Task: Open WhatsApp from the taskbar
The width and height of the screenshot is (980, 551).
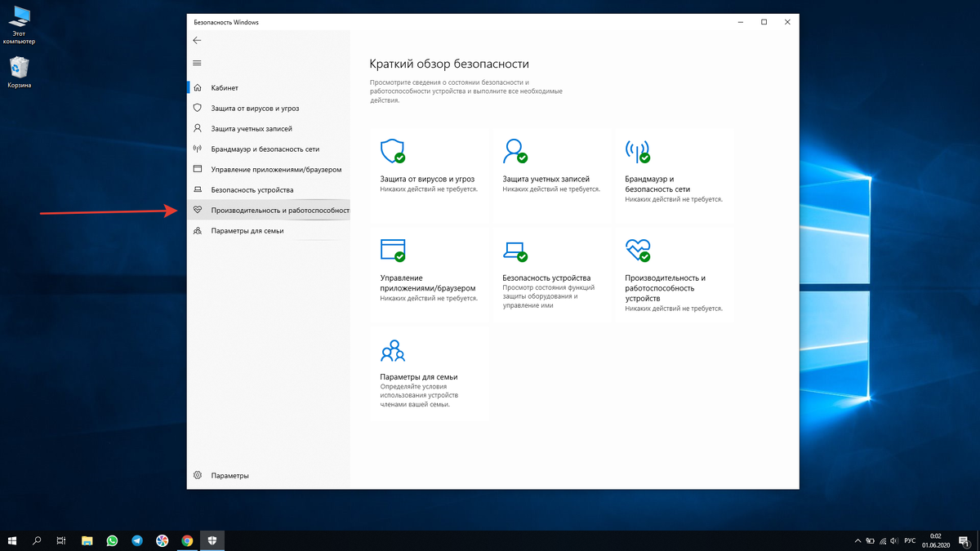Action: pyautogui.click(x=112, y=540)
